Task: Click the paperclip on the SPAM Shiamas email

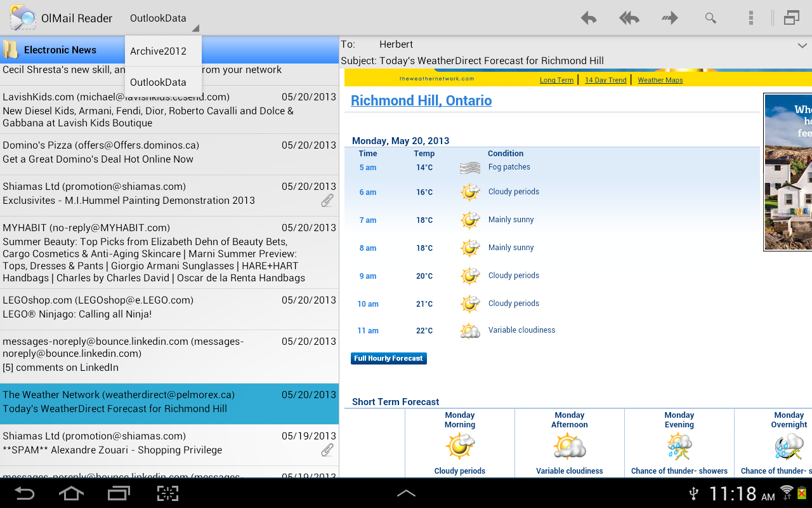Action: click(x=327, y=450)
